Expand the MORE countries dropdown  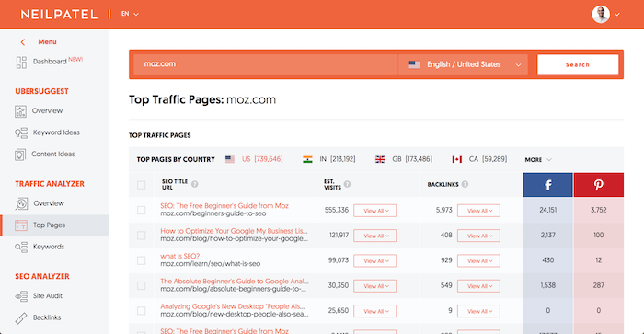click(x=537, y=160)
